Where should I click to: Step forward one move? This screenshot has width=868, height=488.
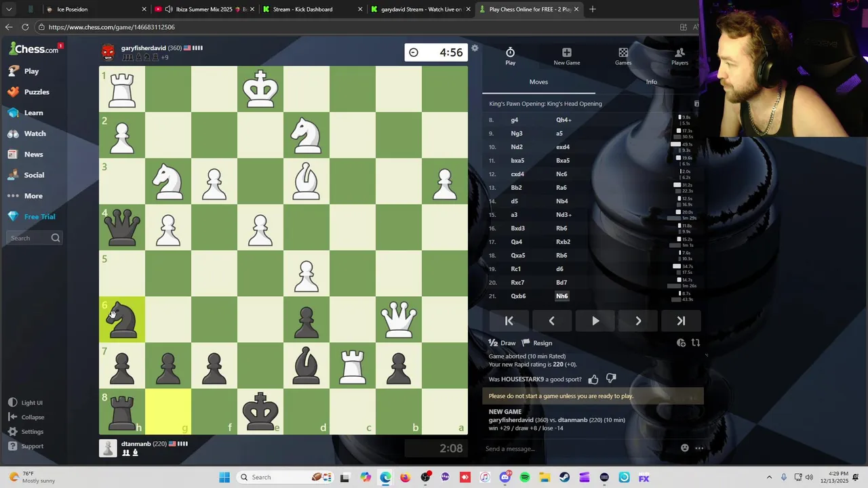(x=638, y=321)
